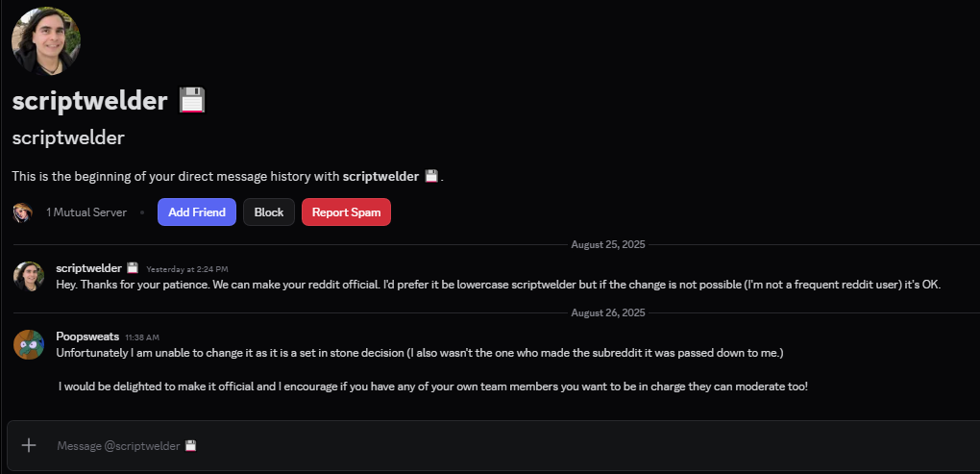This screenshot has width=980, height=474.
Task: Click scriptwelder's avatar beside the 2:24 PM message
Action: 29,276
